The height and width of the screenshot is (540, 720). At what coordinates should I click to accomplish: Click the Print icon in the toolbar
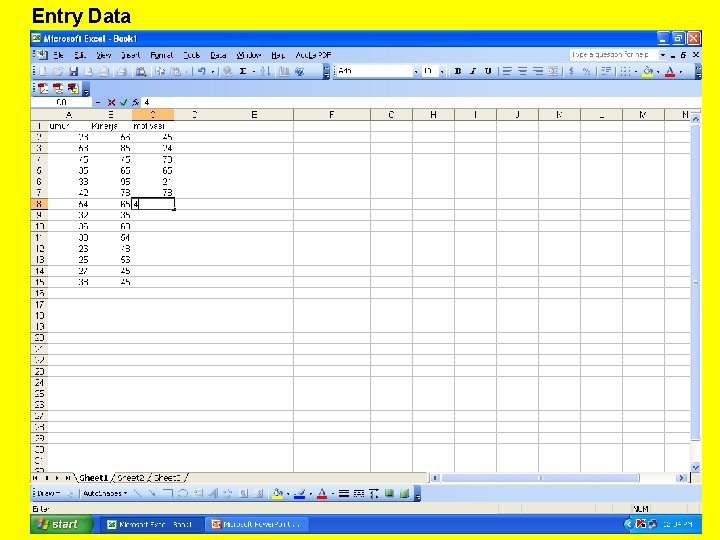coord(122,72)
